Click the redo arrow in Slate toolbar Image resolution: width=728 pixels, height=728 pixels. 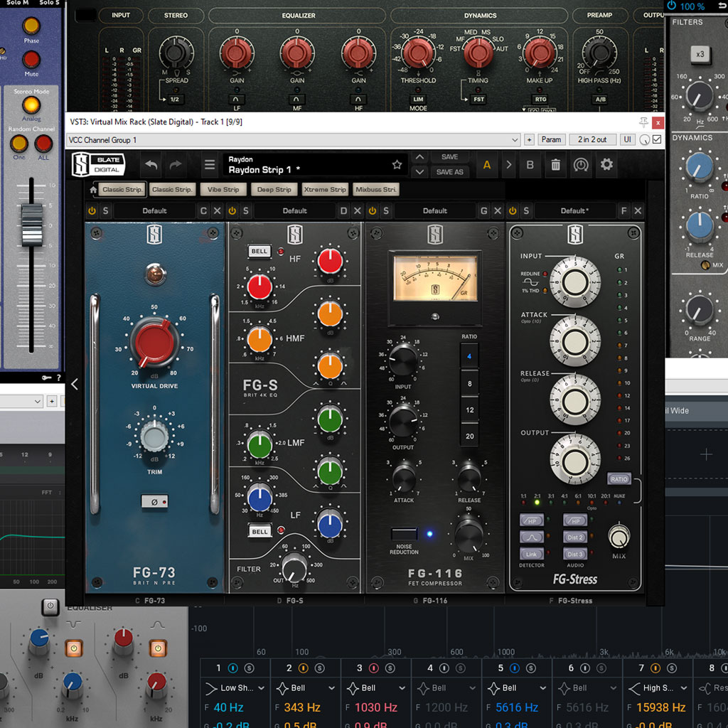[x=176, y=165]
